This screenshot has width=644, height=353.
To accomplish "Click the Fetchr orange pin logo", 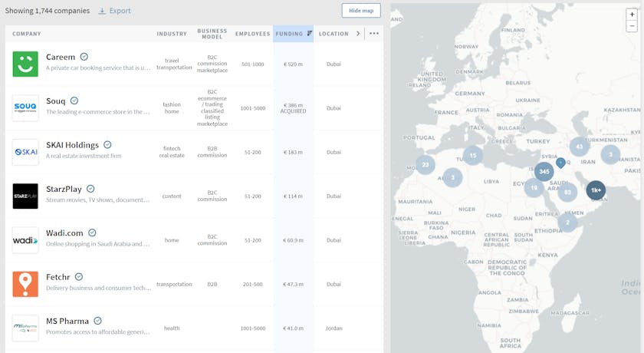I will tap(25, 284).
